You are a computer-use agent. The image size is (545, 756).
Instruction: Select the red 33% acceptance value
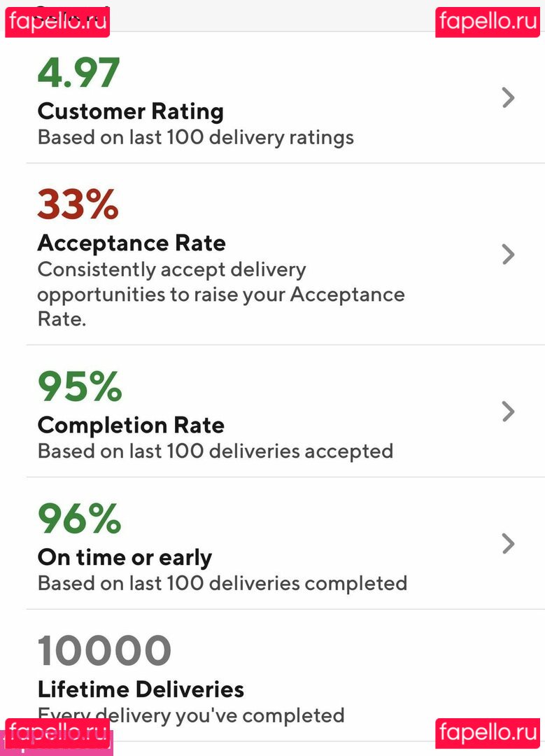click(78, 204)
